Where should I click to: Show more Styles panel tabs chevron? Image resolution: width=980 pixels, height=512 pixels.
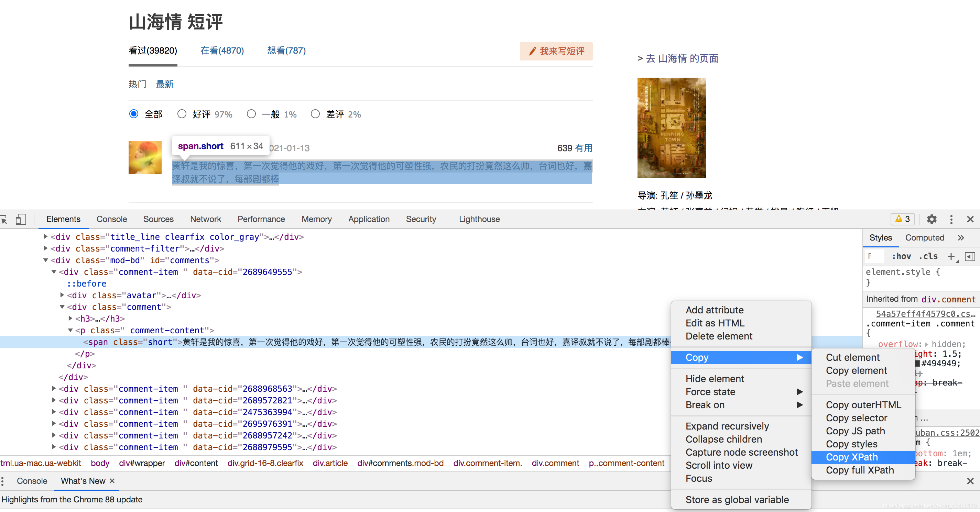(961, 238)
